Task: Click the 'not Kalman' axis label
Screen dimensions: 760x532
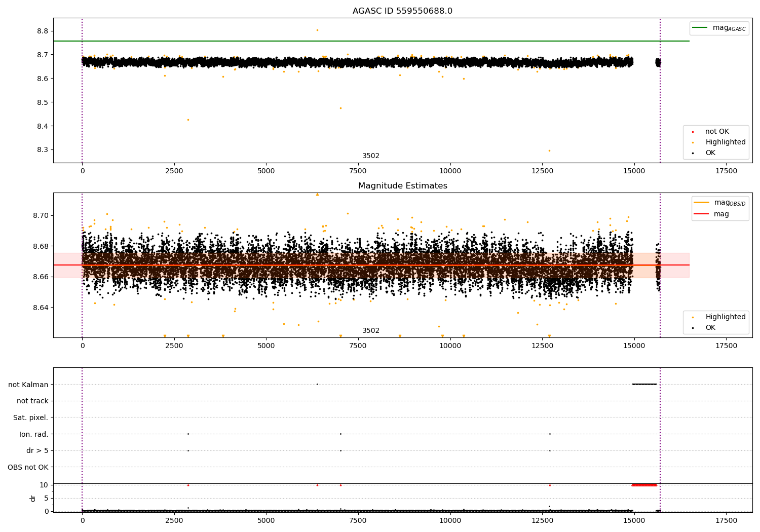Action: coord(28,385)
